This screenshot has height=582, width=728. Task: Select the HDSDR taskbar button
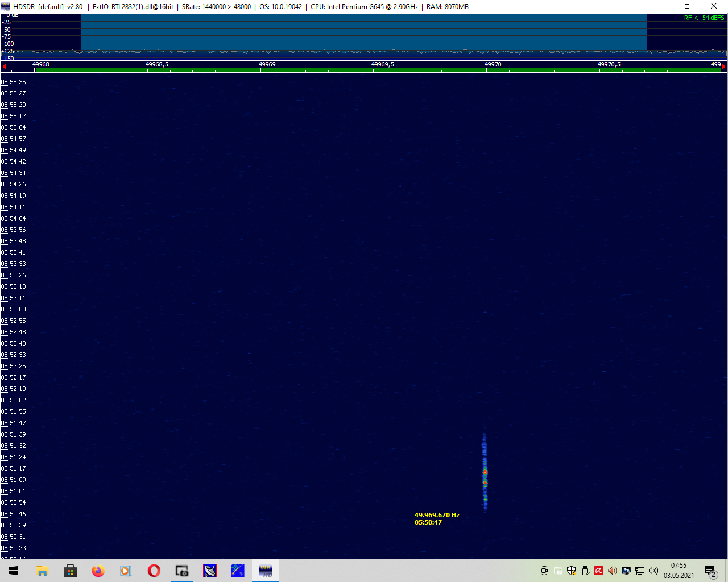click(x=266, y=571)
